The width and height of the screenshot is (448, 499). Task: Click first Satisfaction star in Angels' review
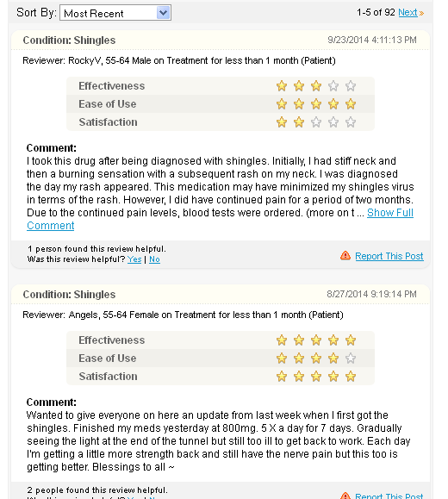[282, 377]
